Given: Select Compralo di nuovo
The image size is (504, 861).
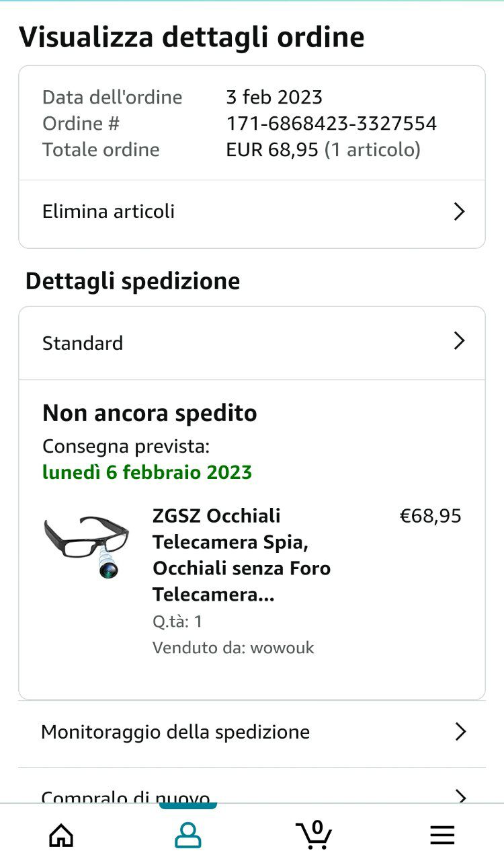Looking at the screenshot, I should (252, 786).
